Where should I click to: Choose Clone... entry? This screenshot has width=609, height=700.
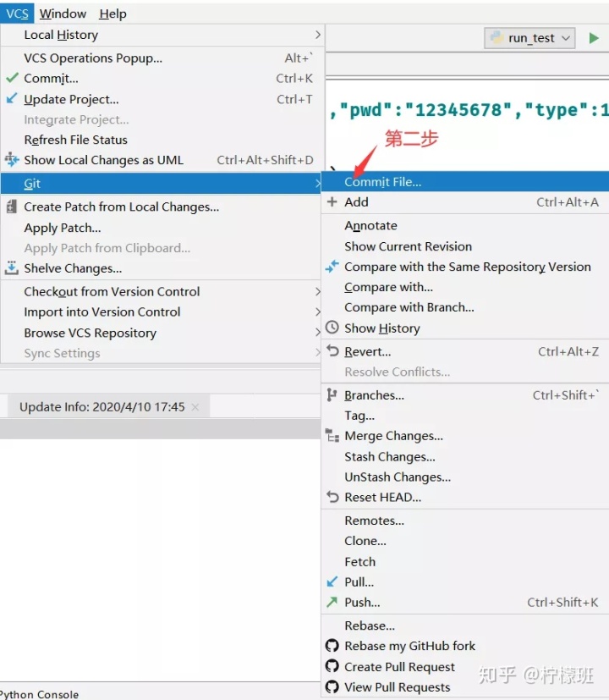coord(465,541)
